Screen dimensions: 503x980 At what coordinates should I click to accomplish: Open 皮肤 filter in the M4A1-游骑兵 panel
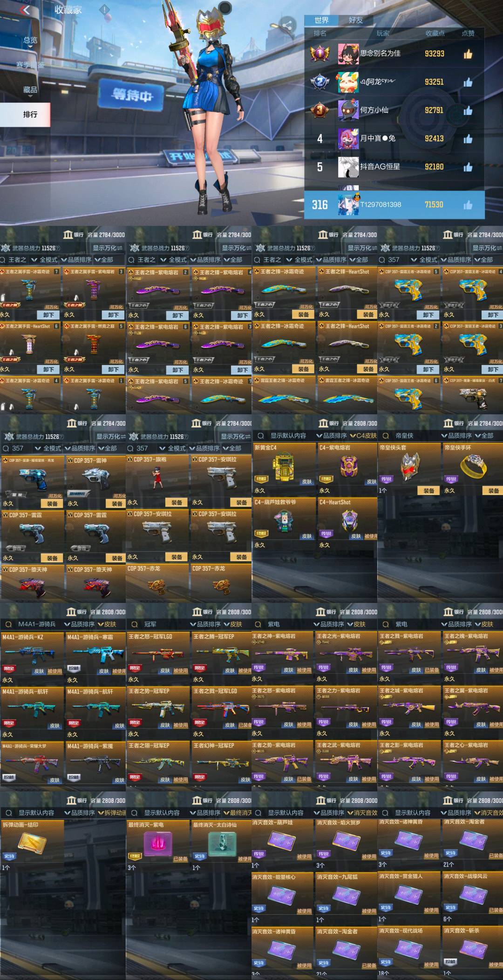tap(107, 624)
